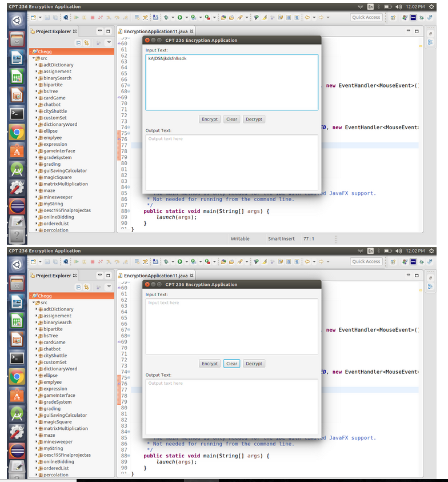448x482 pixels.
Task: Switch to Debug perspective icon in upper screenshot
Action: click(422, 18)
